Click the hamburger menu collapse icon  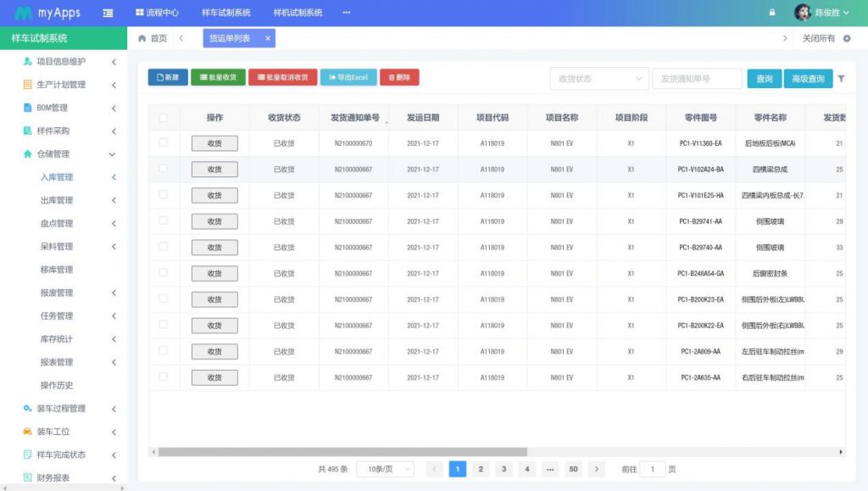click(x=108, y=13)
